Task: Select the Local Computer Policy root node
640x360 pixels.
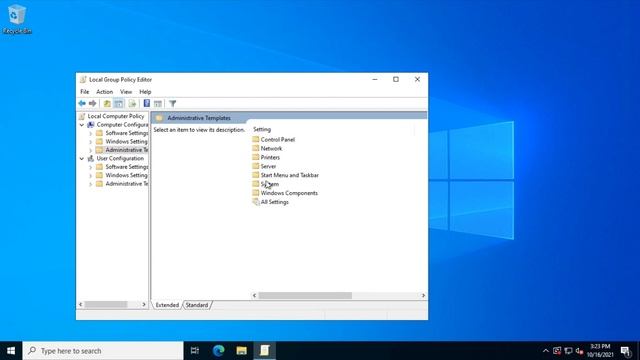Action: (116, 116)
